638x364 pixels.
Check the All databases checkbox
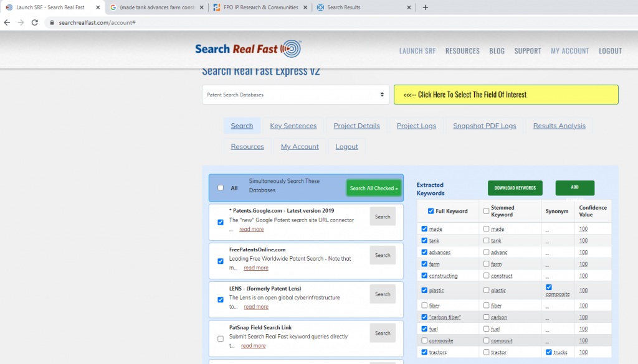click(221, 188)
